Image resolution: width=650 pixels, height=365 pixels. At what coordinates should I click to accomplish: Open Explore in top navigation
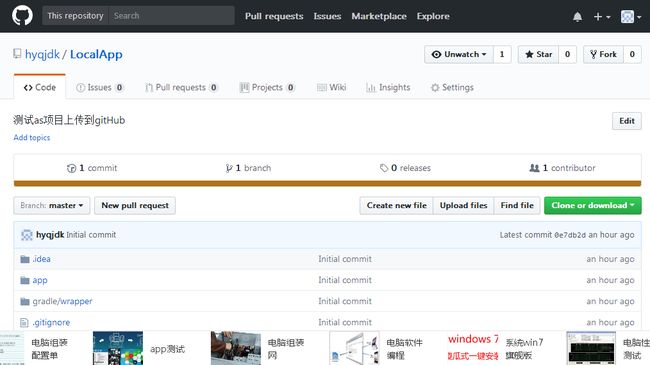click(433, 16)
